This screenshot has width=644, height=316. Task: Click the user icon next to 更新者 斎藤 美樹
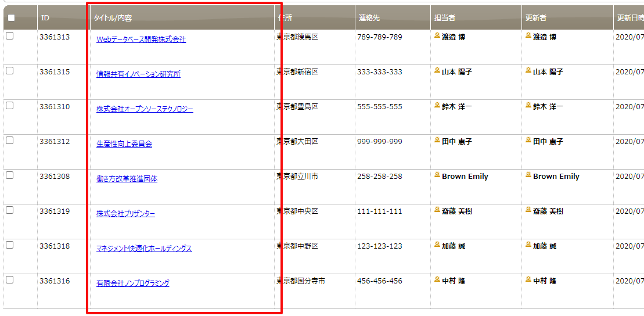(x=528, y=210)
